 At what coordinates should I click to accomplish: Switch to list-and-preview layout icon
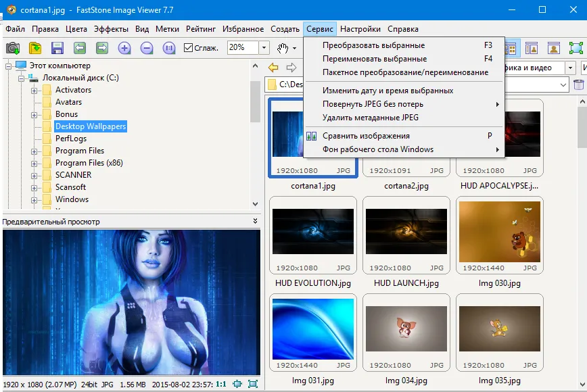[532, 48]
